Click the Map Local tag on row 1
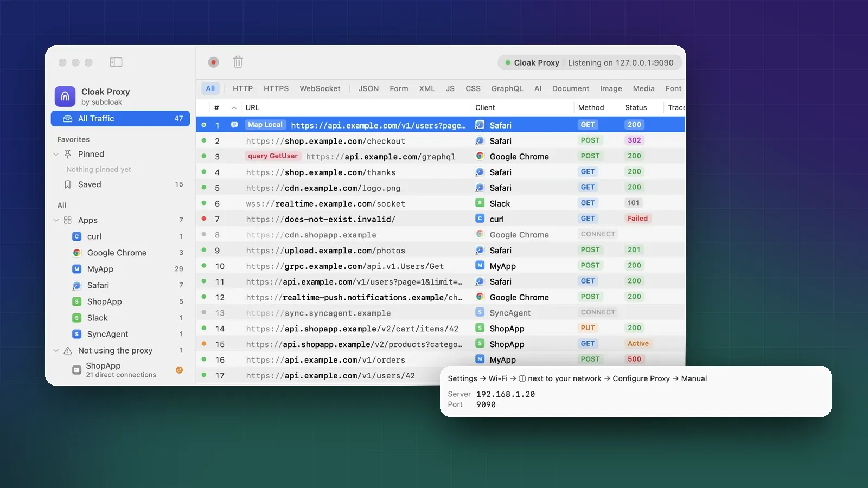This screenshot has height=488, width=868. 265,125
